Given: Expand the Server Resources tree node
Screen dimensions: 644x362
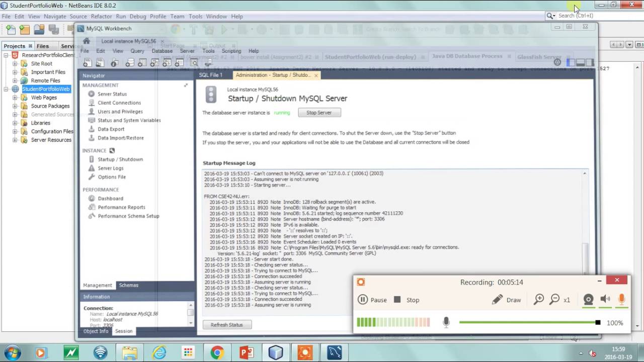Looking at the screenshot, I should click(15, 140).
